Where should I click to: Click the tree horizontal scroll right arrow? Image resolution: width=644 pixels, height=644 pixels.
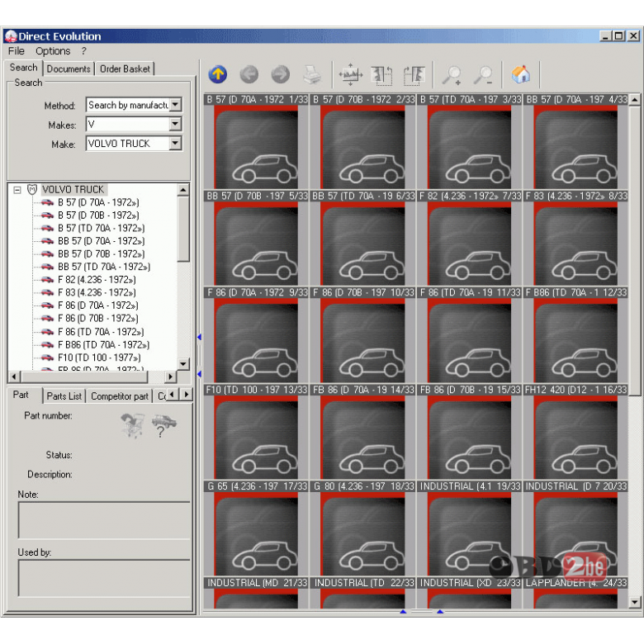click(x=170, y=376)
